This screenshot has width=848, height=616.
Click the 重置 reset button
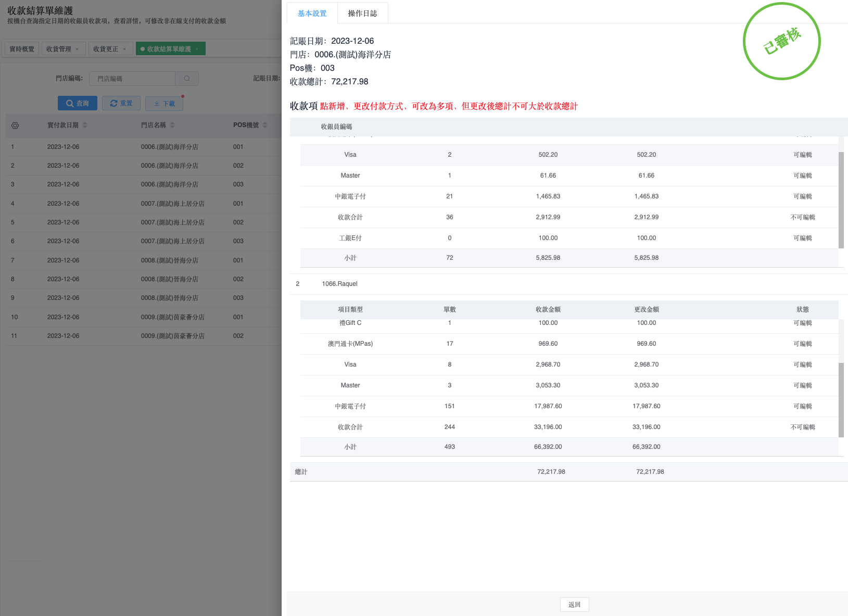[121, 103]
